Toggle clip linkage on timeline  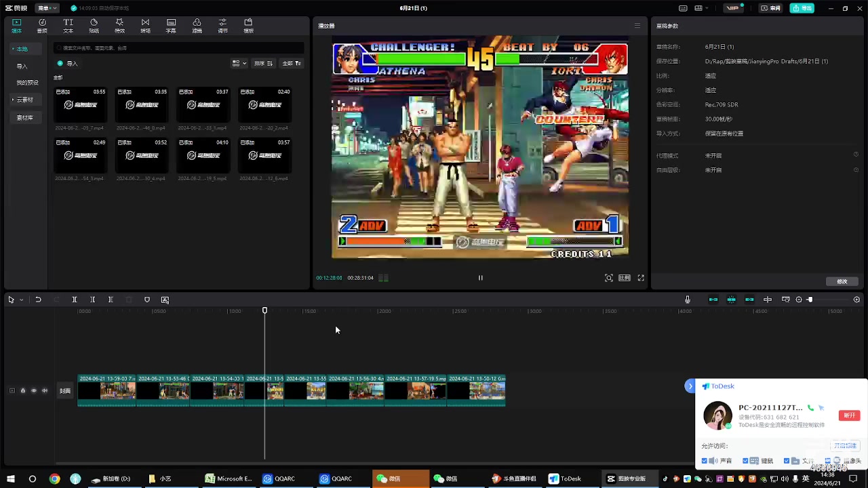749,300
